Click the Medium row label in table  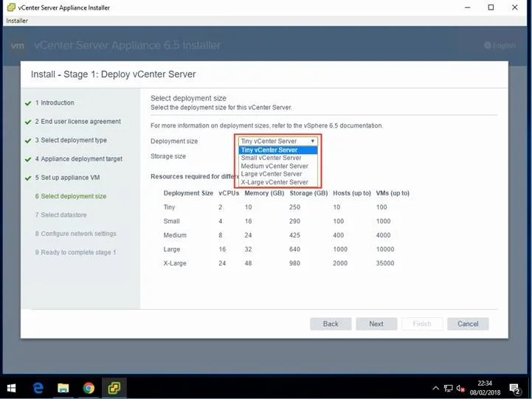tap(175, 235)
